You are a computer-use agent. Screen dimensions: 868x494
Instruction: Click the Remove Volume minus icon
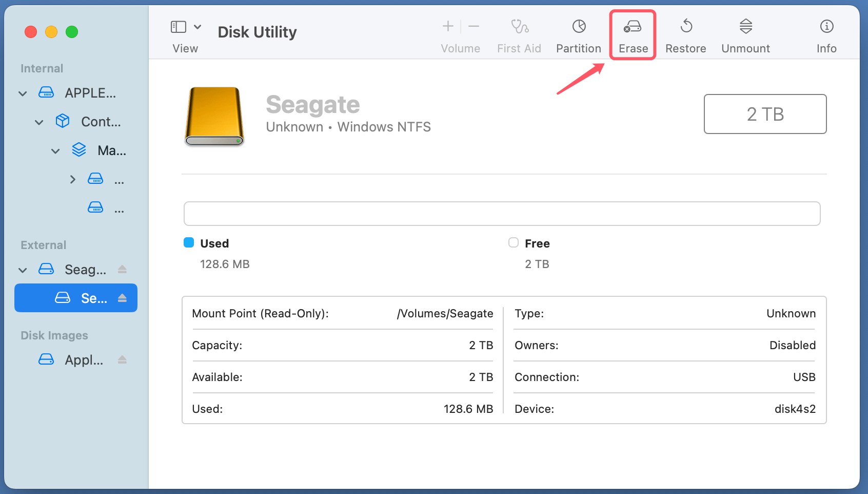474,26
